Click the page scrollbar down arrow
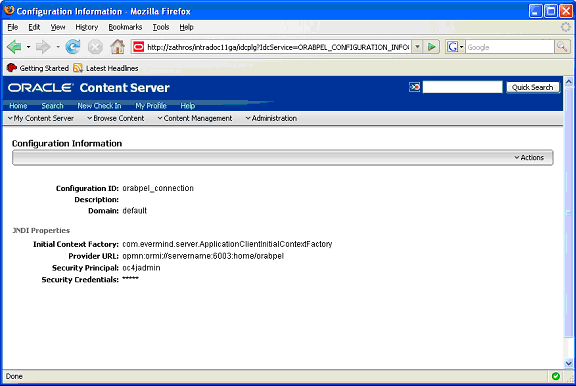The image size is (576, 386). [569, 364]
